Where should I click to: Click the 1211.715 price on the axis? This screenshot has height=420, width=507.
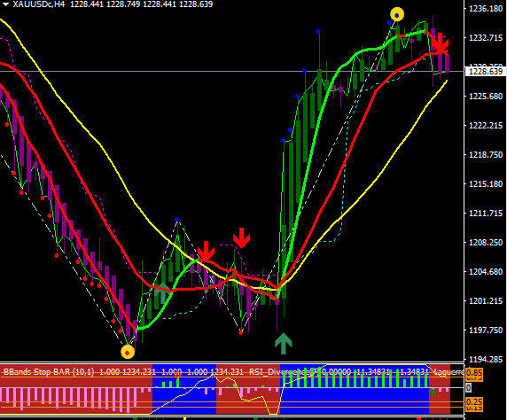[x=486, y=213]
